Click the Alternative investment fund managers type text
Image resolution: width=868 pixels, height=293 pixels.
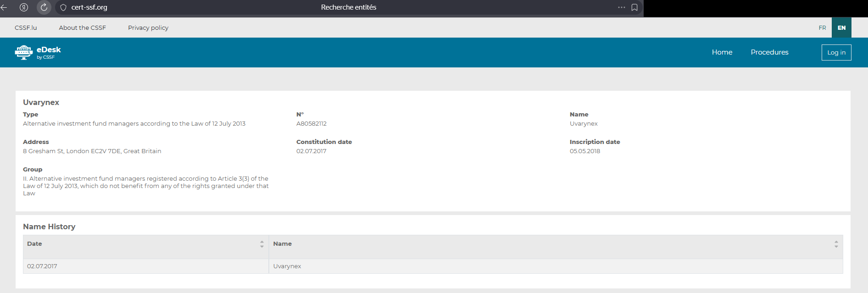click(x=134, y=124)
